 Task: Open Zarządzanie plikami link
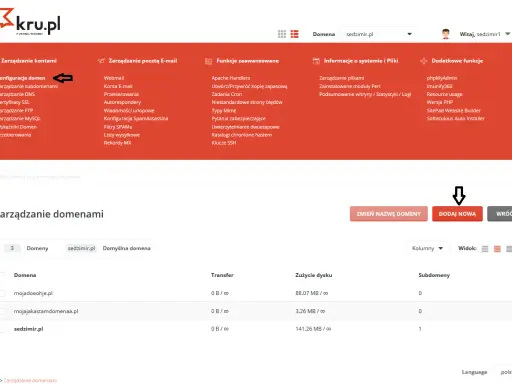(341, 78)
